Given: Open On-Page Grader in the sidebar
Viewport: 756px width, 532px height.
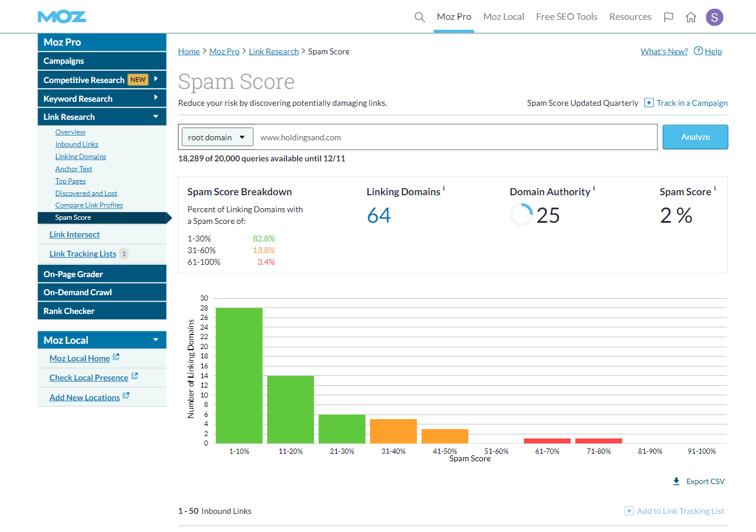Looking at the screenshot, I should [x=102, y=274].
